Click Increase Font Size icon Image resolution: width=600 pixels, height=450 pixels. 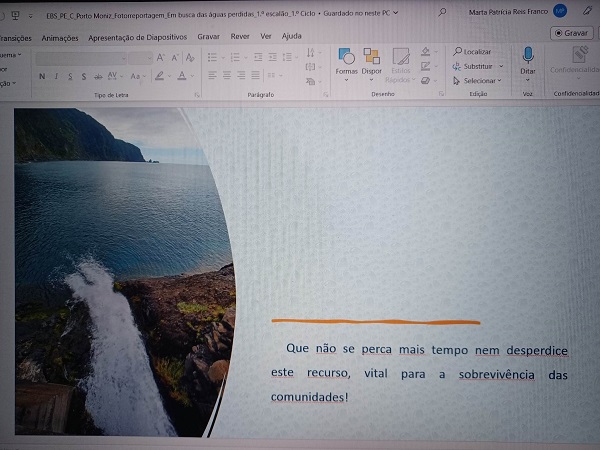(160, 58)
